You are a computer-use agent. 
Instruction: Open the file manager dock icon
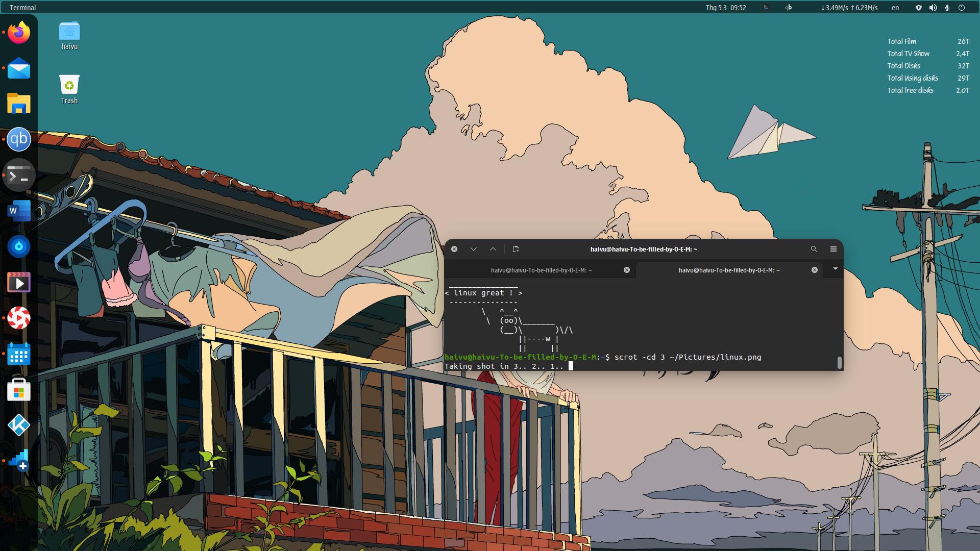click(x=19, y=104)
